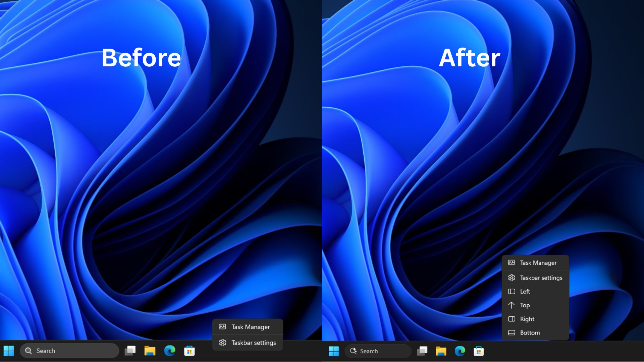Open Microsoft Store in the Before taskbar
Viewport: 644px width, 362px height.
tap(190, 351)
